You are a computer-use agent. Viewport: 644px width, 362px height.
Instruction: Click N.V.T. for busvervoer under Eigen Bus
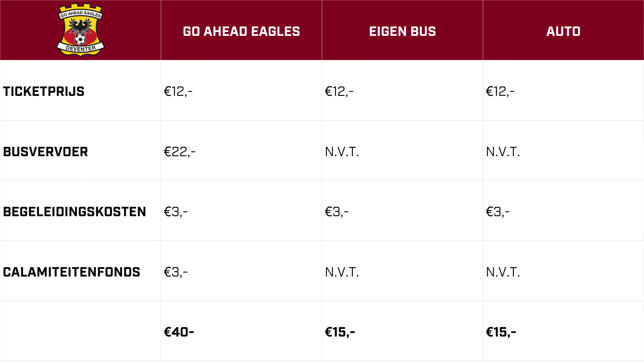tap(342, 152)
